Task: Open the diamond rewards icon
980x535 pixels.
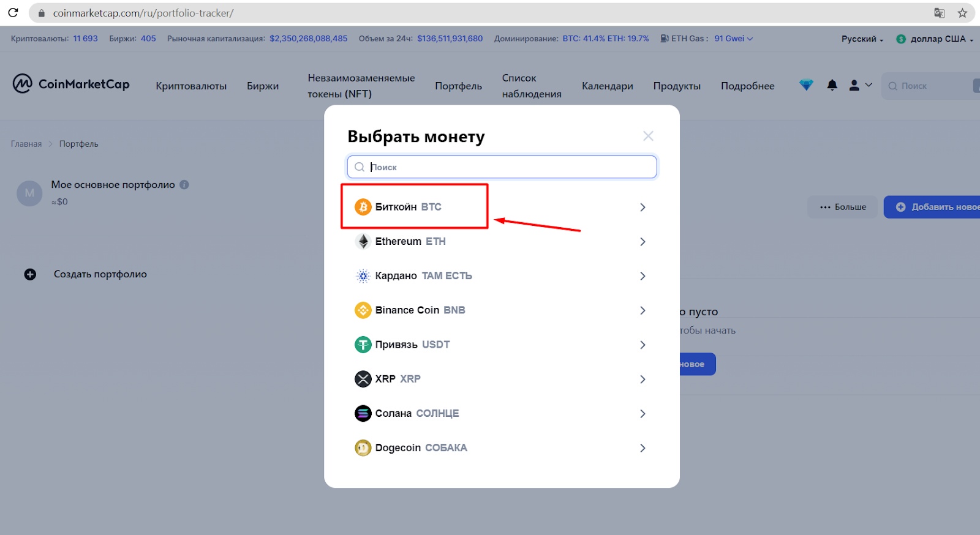Action: 806,86
